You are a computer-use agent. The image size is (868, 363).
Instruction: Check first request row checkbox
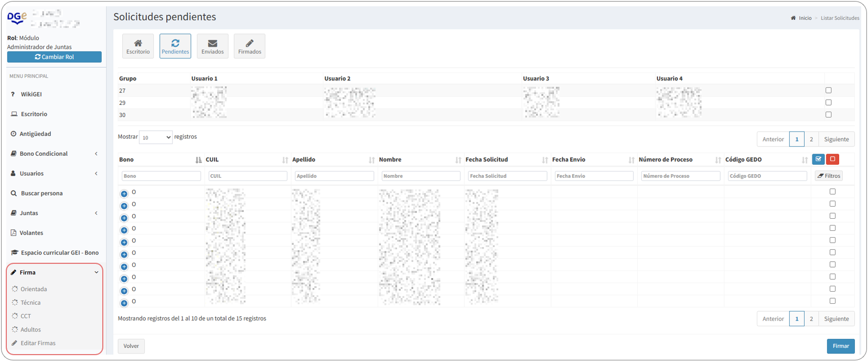(x=832, y=191)
